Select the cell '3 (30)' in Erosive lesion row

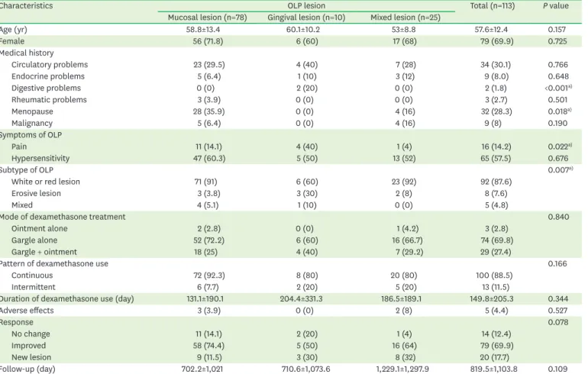pyautogui.click(x=307, y=193)
